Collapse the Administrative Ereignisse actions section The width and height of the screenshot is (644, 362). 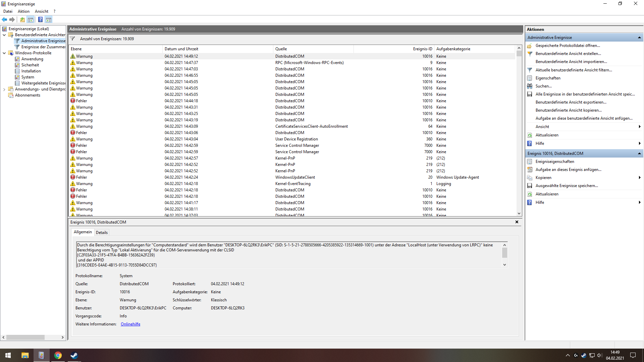click(x=639, y=38)
